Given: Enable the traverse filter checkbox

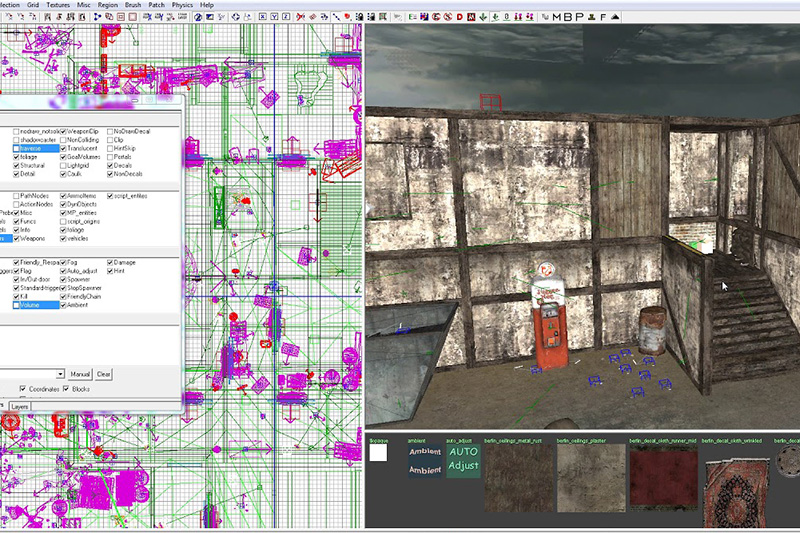Looking at the screenshot, I should 16,148.
